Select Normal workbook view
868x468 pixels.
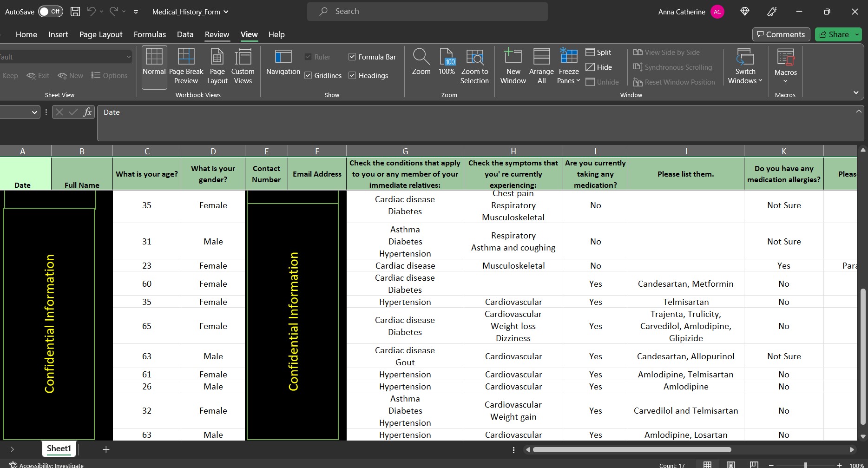click(x=154, y=67)
